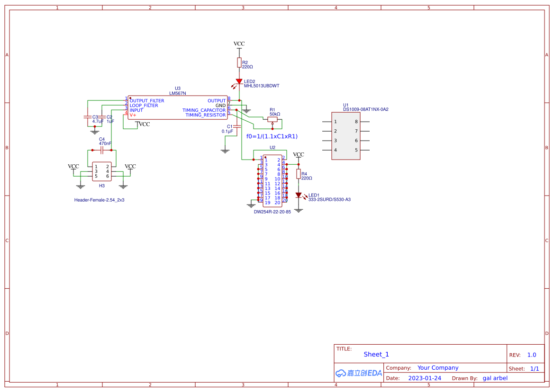This screenshot has width=554, height=392.
Task: Click the VCC label near V+ pin
Action: 144,124
